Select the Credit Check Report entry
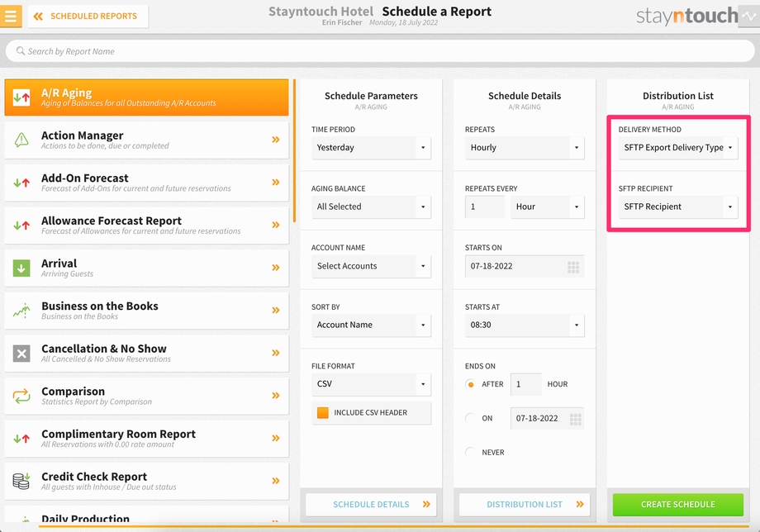 pos(146,481)
